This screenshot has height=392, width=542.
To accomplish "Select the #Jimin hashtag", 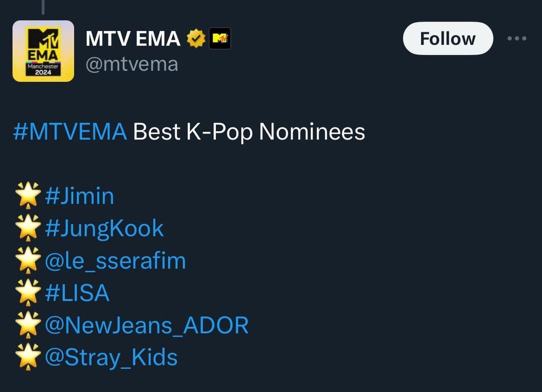I will point(79,196).
